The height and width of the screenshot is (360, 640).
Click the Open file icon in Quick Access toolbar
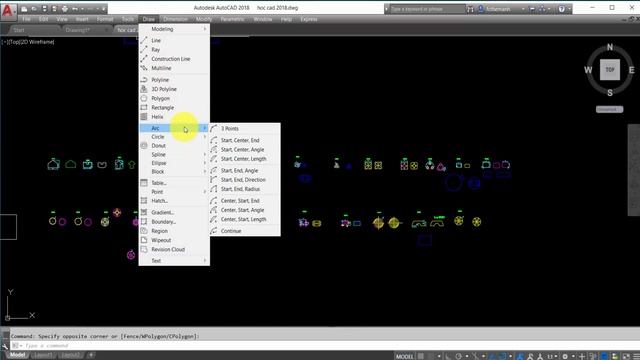tap(34, 9)
